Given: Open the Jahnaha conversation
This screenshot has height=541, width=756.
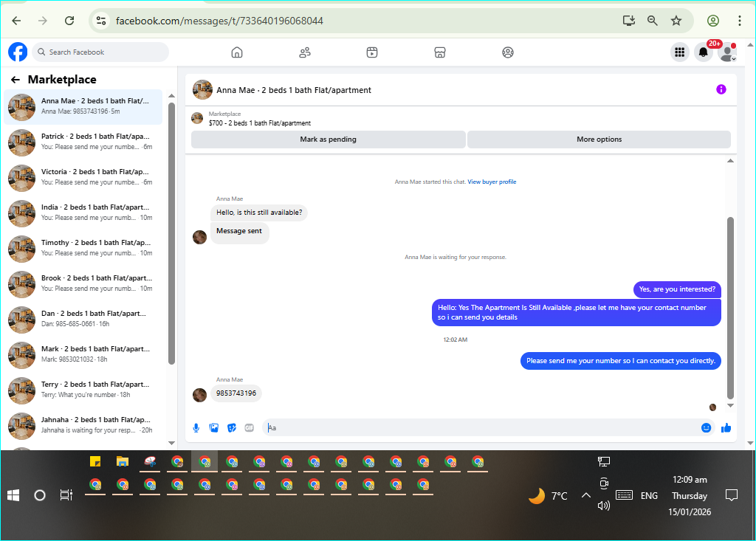Looking at the screenshot, I should (x=83, y=426).
